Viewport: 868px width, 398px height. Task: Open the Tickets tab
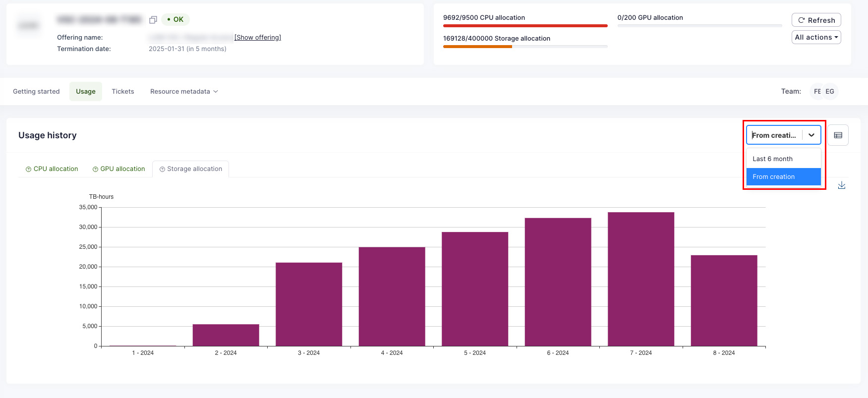pos(123,92)
